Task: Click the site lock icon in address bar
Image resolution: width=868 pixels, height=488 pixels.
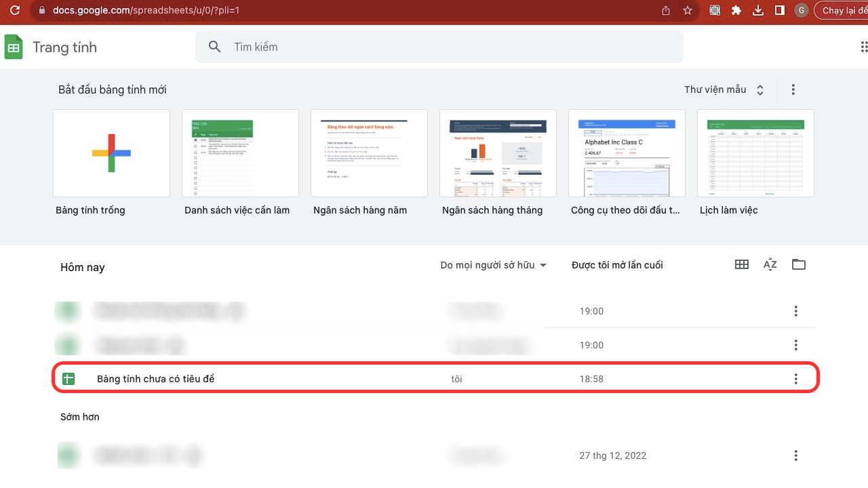Action: pyautogui.click(x=42, y=11)
